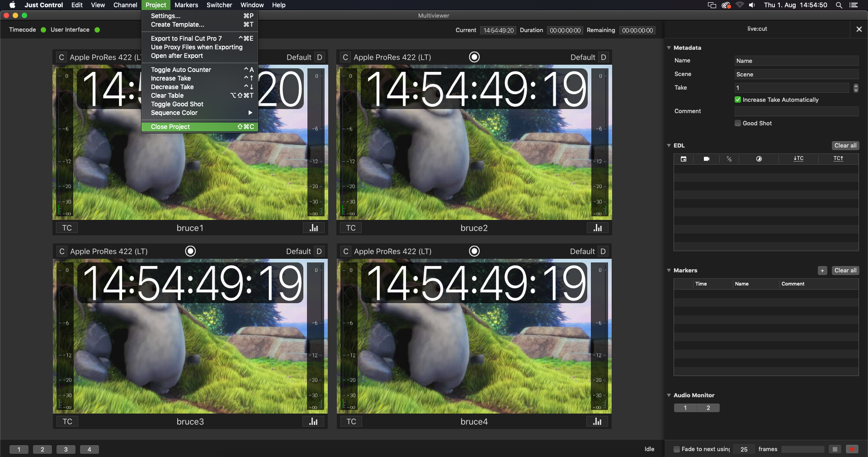Open audio levels icon for bruce1
Viewport: 868px width, 457px height.
[314, 228]
